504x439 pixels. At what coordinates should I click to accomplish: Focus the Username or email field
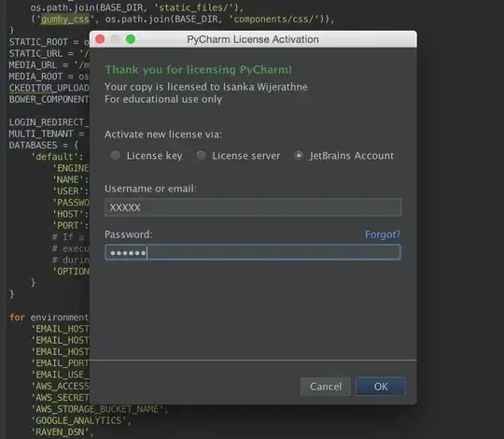pyautogui.click(x=253, y=207)
